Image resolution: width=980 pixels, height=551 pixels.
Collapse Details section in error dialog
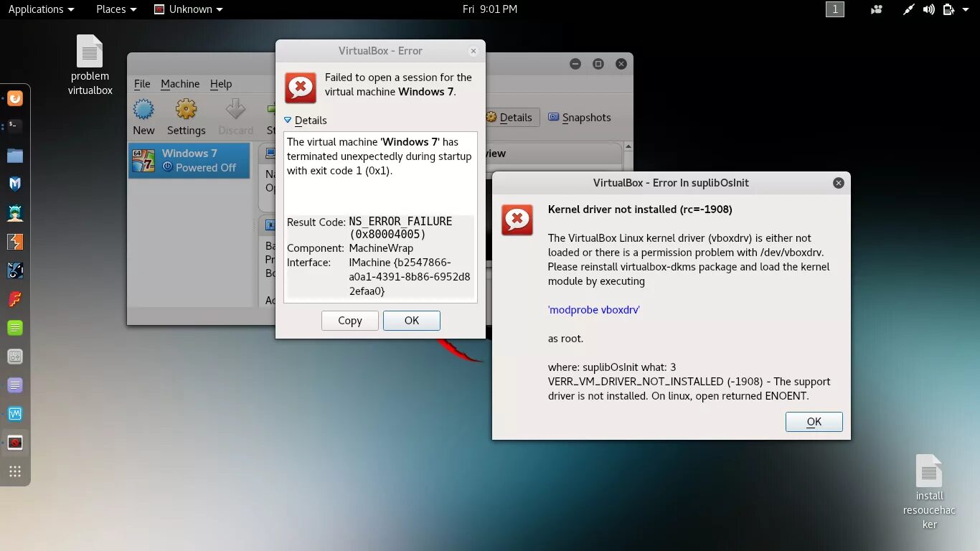[306, 121]
